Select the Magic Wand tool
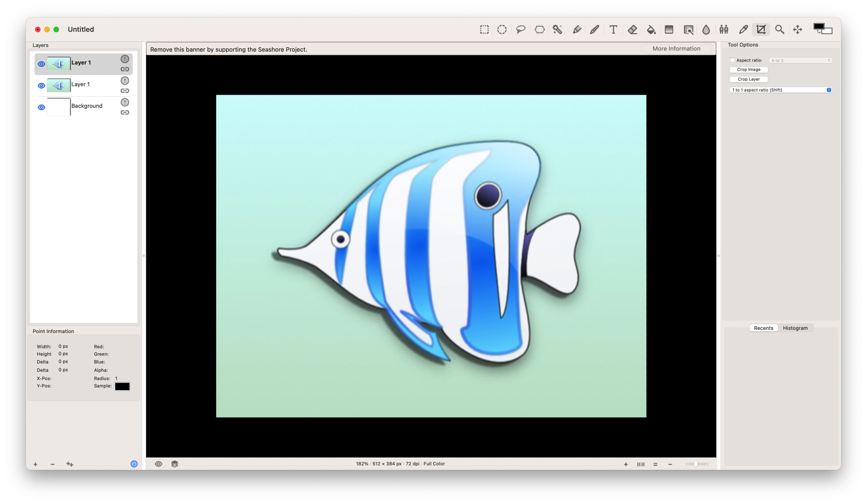 pyautogui.click(x=558, y=29)
